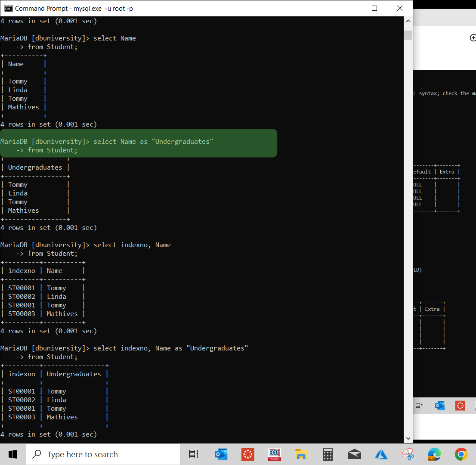Launch Microsoft Edge
Screen dimensions: 476x465
(434, 454)
